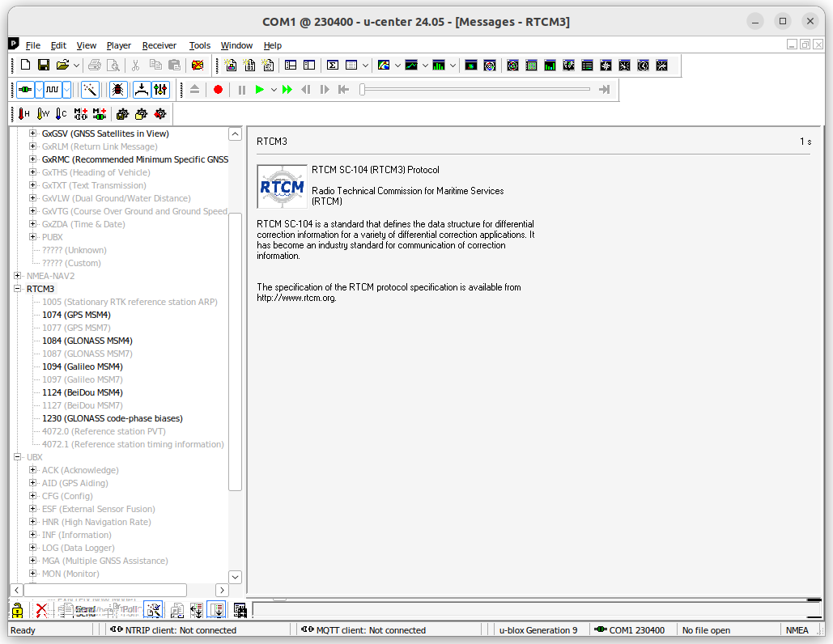The height and width of the screenshot is (644, 833).
Task: Expand the MON (Monitor) node
Action: (x=33, y=574)
